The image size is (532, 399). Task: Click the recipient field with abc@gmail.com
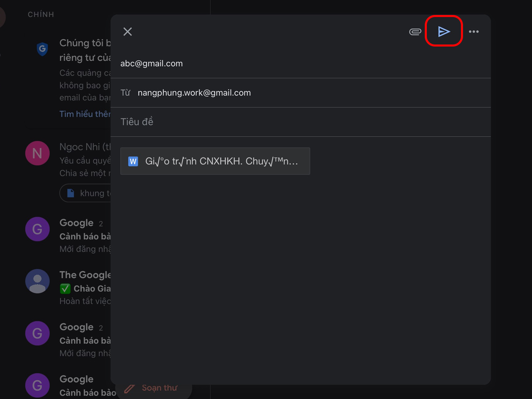(x=300, y=64)
